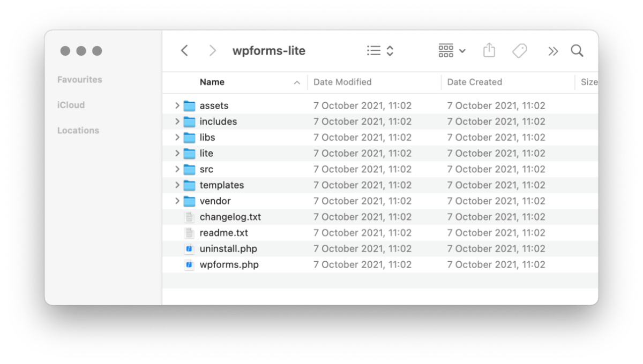Open the list view switcher
Screen dimensions: 643x364
(380, 51)
